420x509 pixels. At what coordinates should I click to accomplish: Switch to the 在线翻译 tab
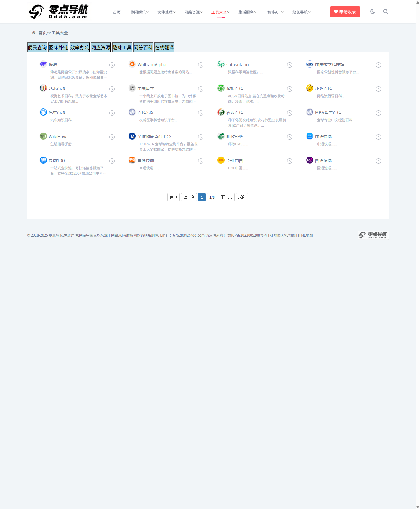pos(164,47)
